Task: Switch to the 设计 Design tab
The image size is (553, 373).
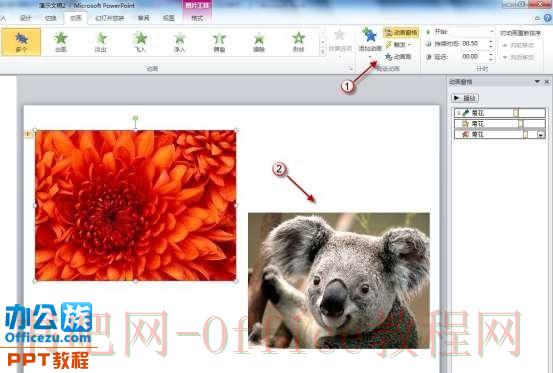Action: coord(25,18)
